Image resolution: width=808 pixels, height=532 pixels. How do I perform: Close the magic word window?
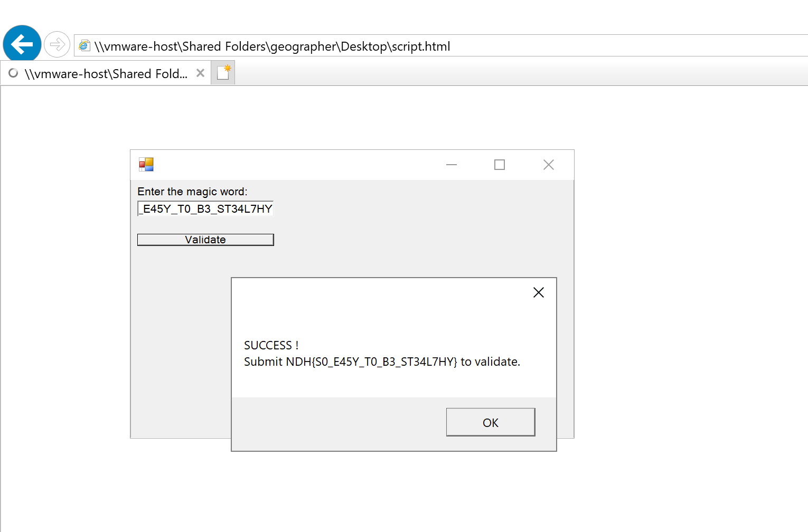[548, 165]
